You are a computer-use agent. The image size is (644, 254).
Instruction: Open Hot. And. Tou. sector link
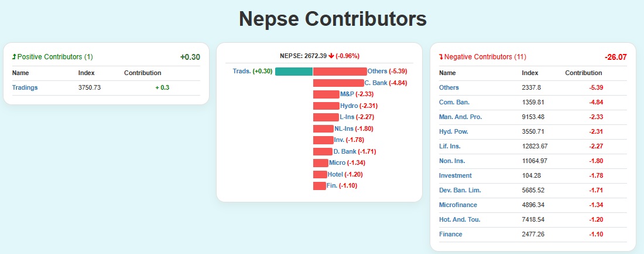click(x=460, y=219)
